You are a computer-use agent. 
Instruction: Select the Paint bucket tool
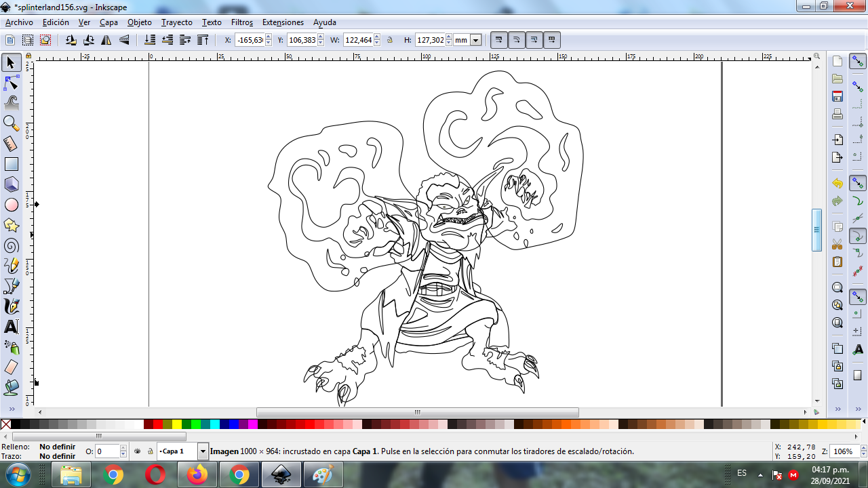point(11,388)
